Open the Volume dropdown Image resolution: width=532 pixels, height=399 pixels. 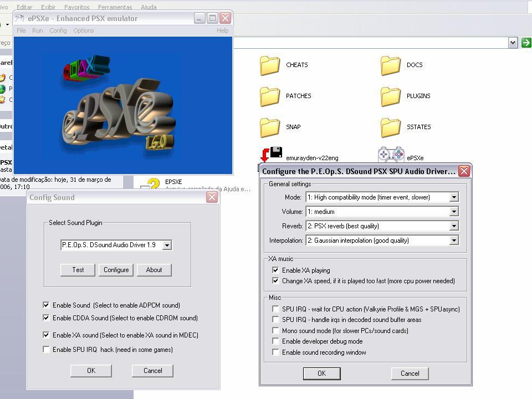454,212
